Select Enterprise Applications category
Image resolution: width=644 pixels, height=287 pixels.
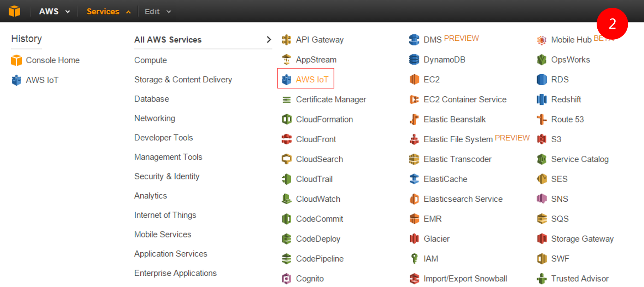[x=175, y=273]
